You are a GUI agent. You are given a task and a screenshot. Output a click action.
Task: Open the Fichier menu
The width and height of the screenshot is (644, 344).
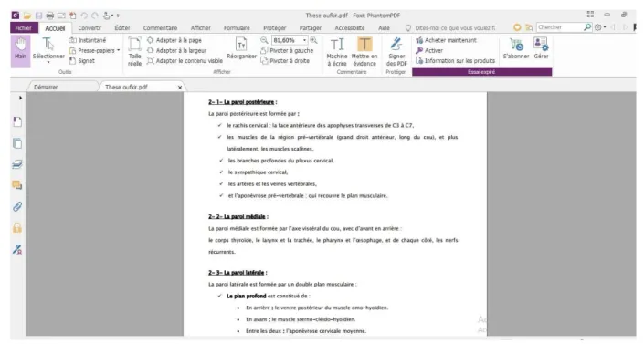(x=24, y=28)
